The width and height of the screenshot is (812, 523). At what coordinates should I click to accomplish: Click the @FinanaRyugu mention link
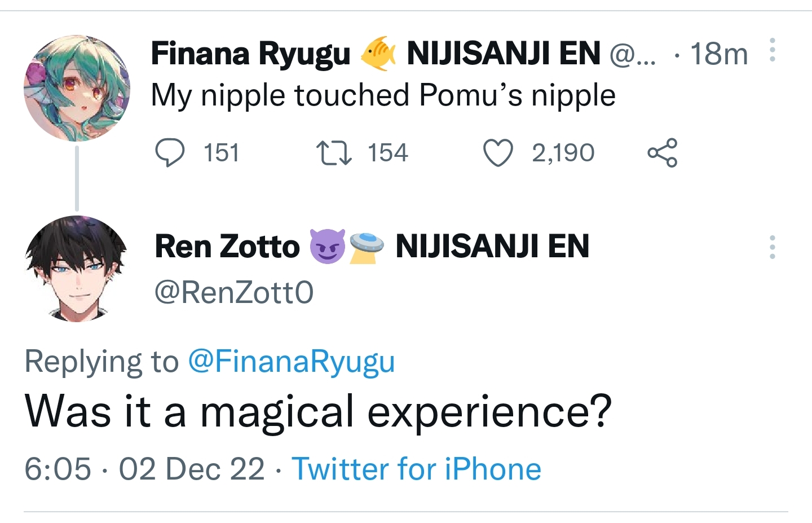[291, 361]
